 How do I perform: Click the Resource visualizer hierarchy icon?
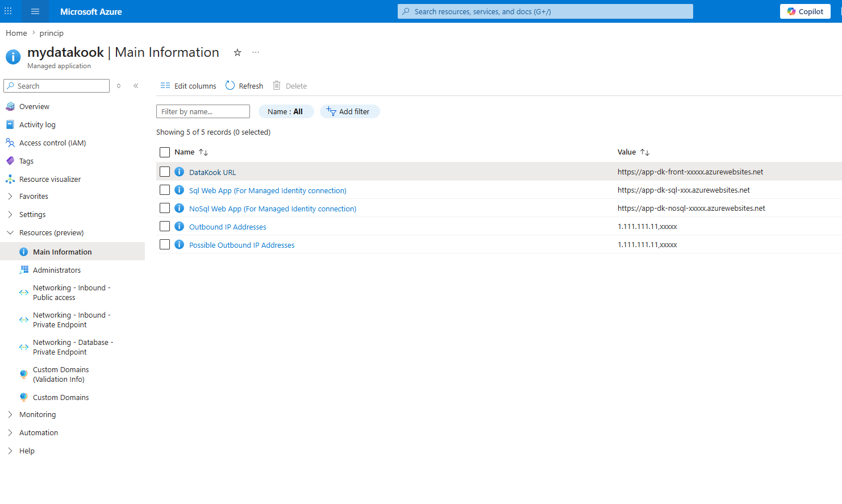point(10,179)
